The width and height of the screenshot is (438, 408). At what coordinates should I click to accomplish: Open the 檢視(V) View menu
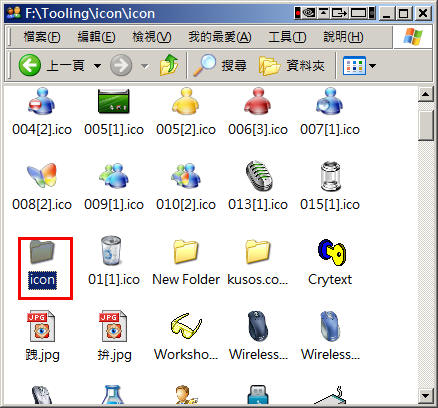tap(152, 37)
